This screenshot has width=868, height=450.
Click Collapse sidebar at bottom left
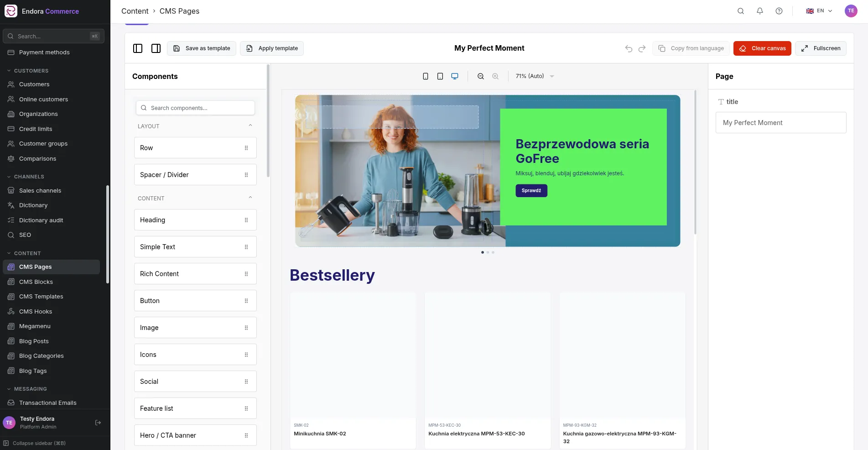click(35, 443)
